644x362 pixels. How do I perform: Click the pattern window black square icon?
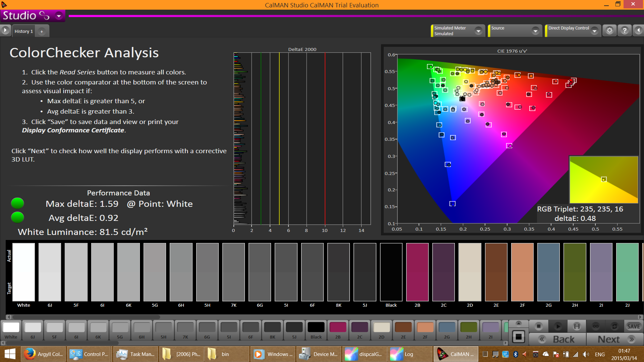(x=519, y=337)
